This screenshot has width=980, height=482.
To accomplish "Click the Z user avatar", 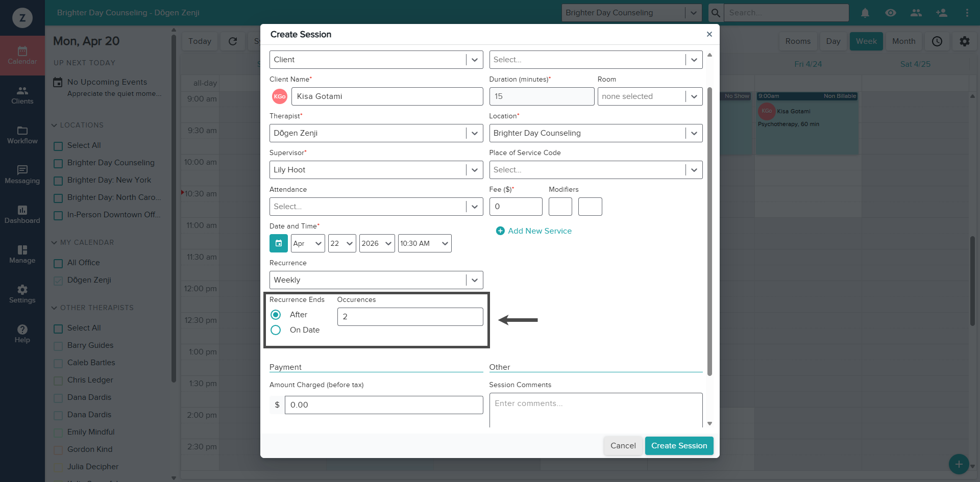I will click(22, 18).
